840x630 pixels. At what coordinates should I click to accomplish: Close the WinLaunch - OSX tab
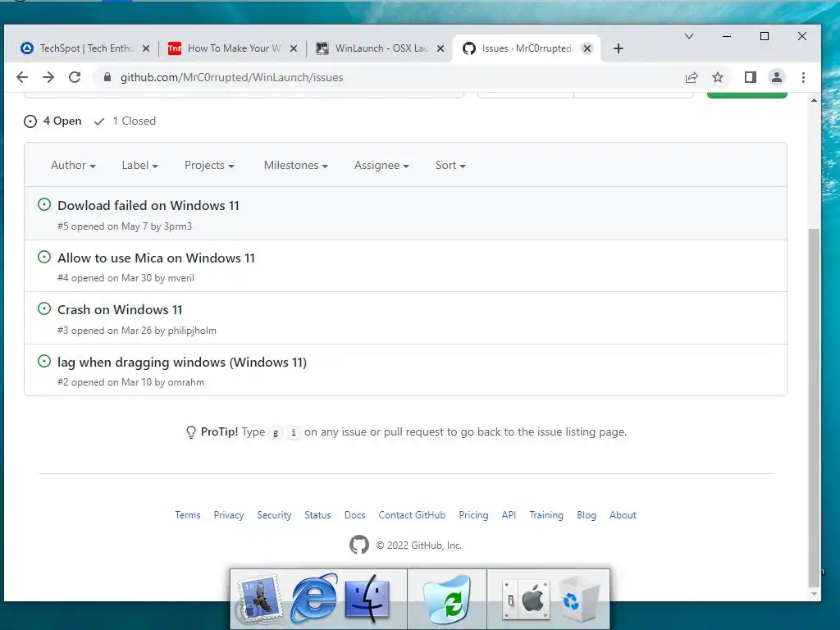pos(441,48)
